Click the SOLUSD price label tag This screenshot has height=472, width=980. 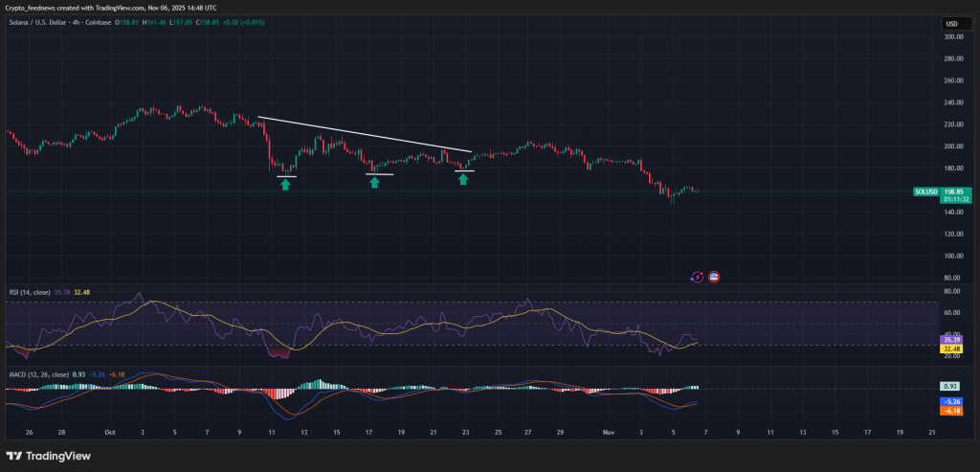pos(927,191)
